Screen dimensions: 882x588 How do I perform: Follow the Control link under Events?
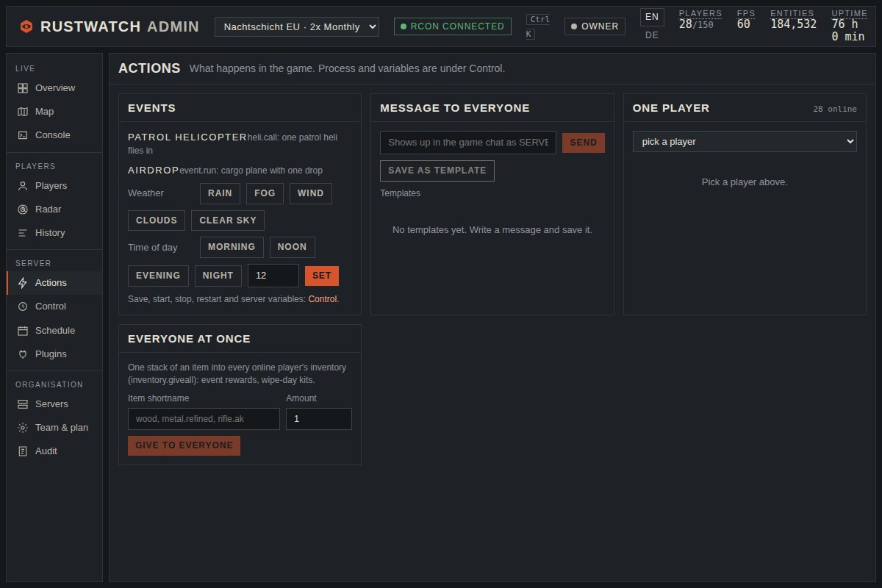click(x=323, y=299)
